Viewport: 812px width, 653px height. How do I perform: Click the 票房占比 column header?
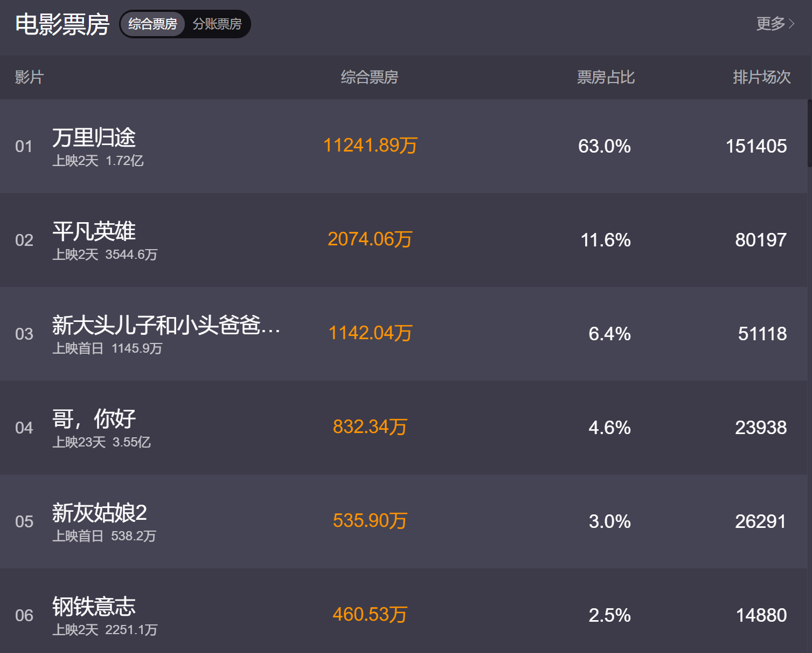click(x=606, y=78)
